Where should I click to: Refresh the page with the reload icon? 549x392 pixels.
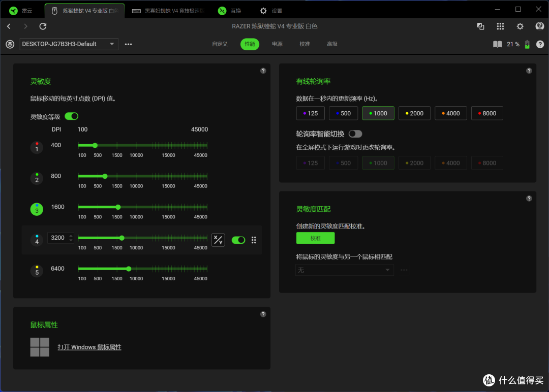(x=43, y=26)
